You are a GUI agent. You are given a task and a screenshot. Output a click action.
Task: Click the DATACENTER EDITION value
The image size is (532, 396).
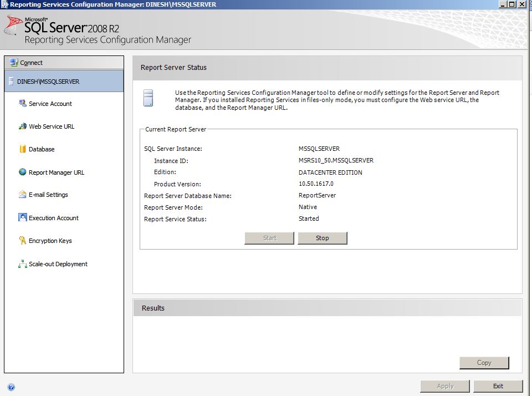[330, 172]
